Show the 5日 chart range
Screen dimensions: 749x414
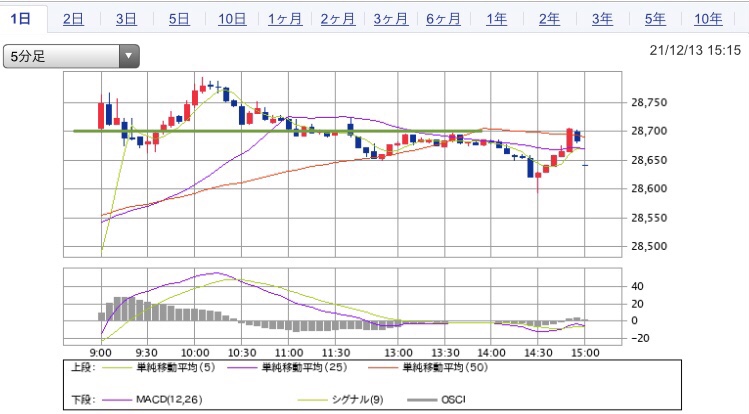[179, 19]
